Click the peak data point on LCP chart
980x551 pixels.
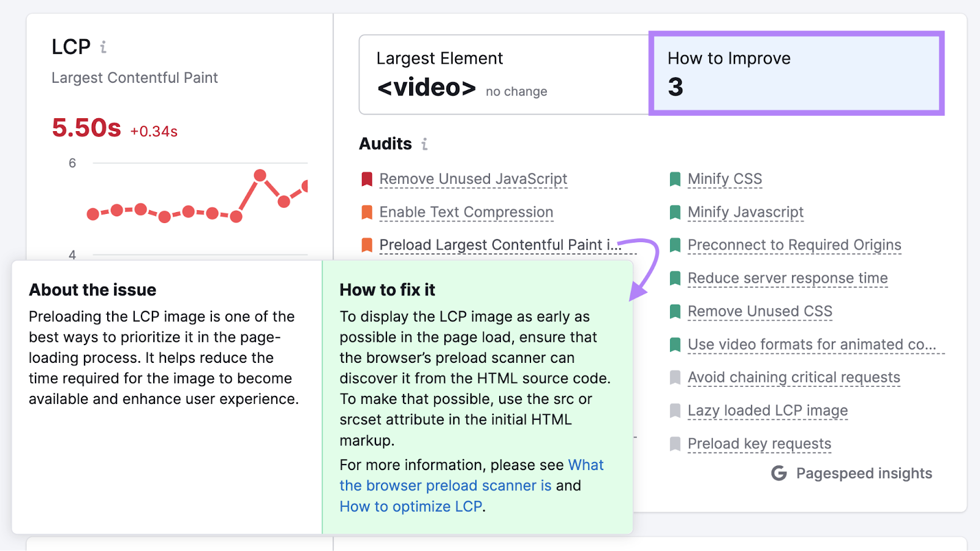click(260, 175)
